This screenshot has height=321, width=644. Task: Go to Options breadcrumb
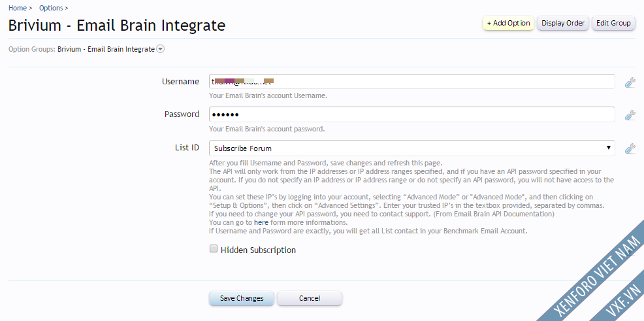[52, 8]
